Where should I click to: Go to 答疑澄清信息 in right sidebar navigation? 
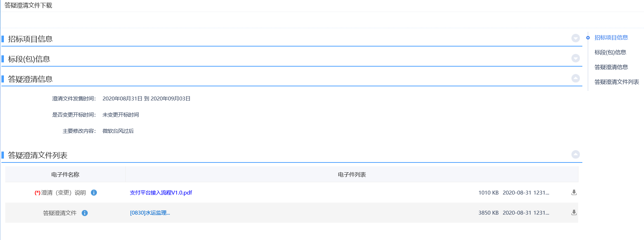point(611,67)
